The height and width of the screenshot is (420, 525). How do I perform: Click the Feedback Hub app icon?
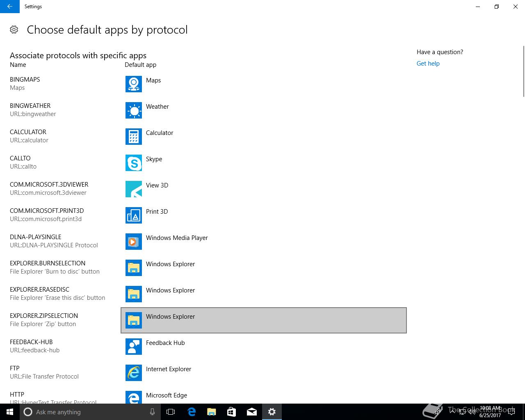pyautogui.click(x=134, y=347)
